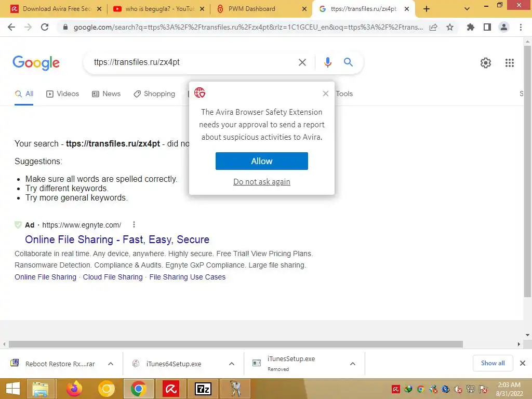The width and height of the screenshot is (532, 399).
Task: Open the iTunes64Setup.exe download item
Action: (174, 364)
